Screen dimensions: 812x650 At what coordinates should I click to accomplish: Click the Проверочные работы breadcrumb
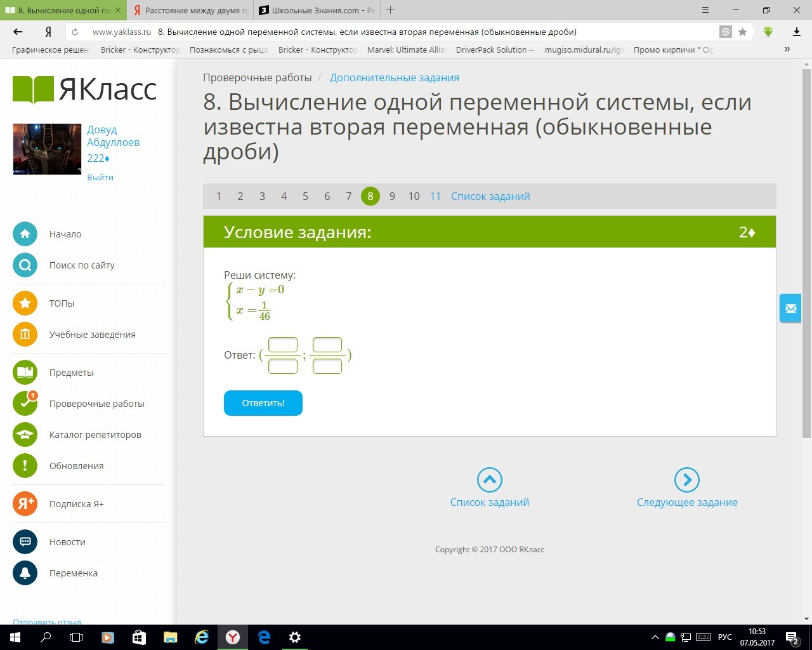pyautogui.click(x=258, y=77)
